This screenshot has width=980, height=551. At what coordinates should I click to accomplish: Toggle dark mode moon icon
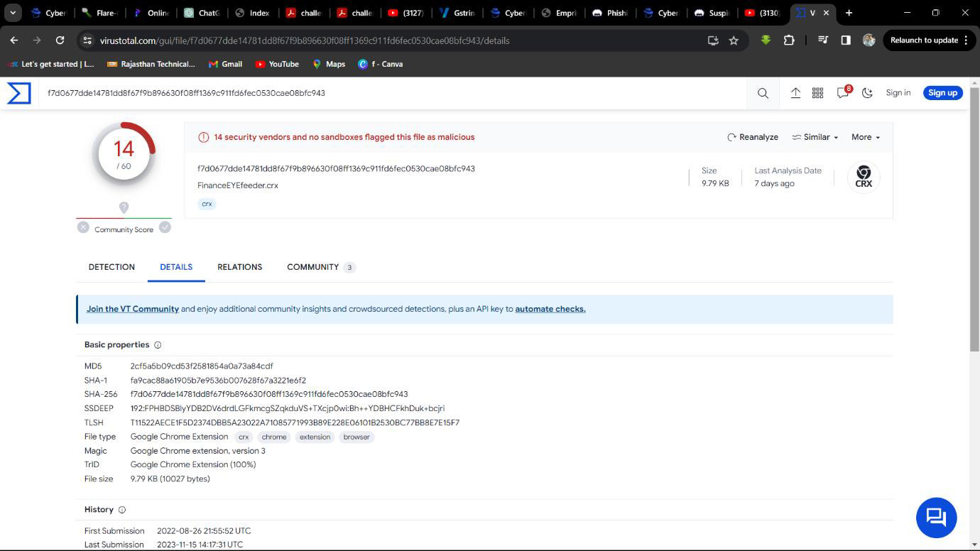(x=867, y=93)
